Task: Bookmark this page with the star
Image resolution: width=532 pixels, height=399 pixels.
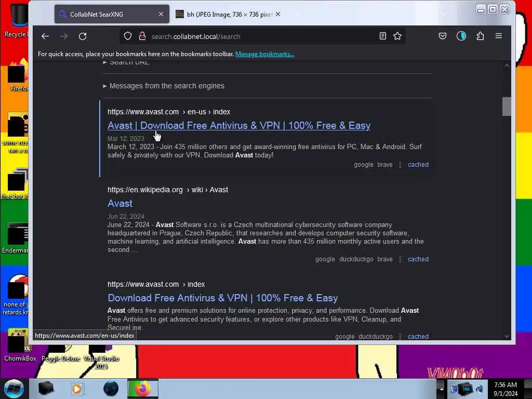Action: 397,36
